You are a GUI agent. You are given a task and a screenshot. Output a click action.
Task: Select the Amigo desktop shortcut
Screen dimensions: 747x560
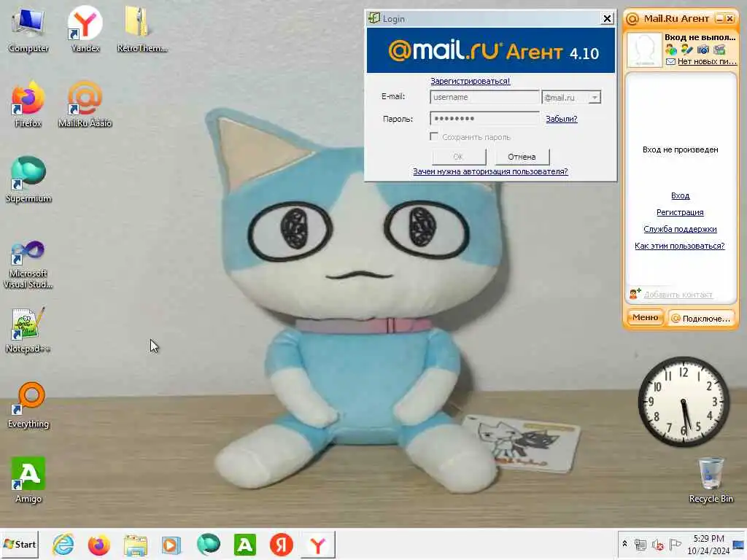pos(28,480)
